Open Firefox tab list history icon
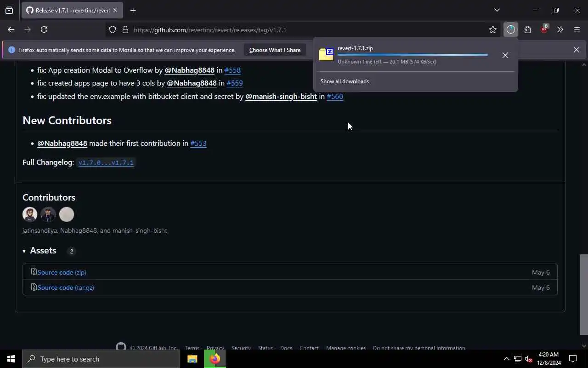Screen dimensions: 588x368 (9, 10)
